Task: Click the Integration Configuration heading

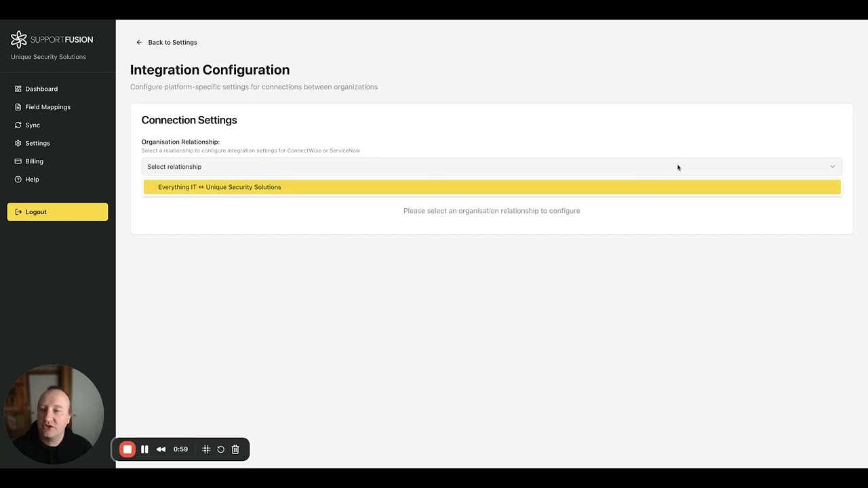Action: pos(210,70)
